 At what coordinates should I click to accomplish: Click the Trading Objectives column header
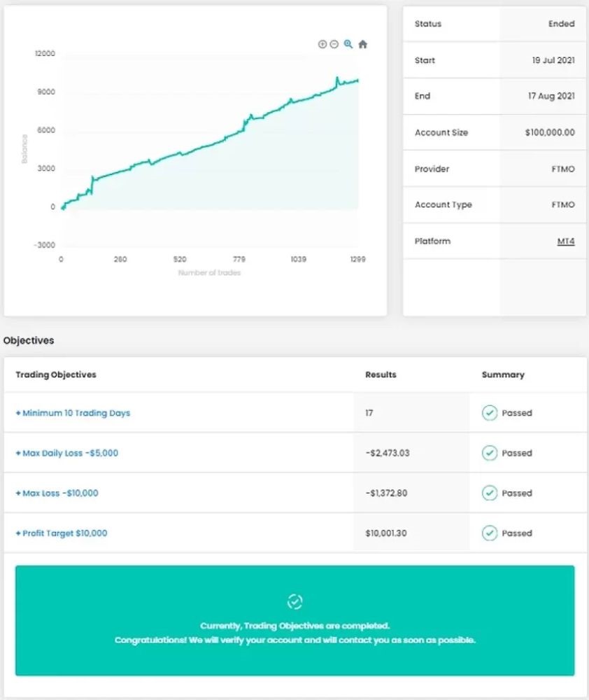(x=56, y=374)
